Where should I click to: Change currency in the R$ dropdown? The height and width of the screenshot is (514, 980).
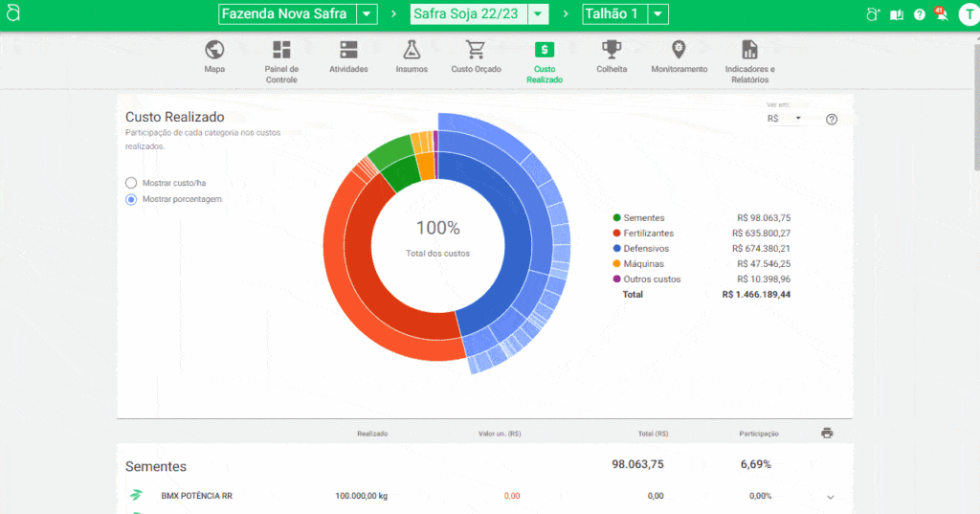tap(785, 119)
